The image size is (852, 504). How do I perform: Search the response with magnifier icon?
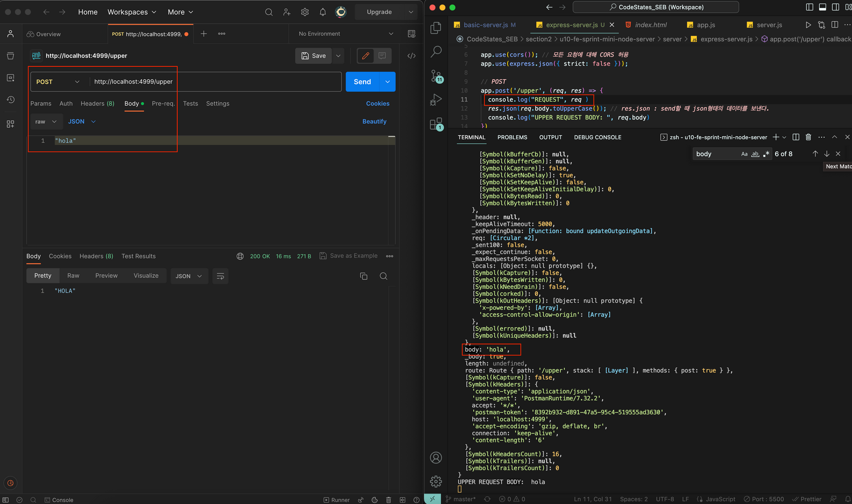click(384, 276)
